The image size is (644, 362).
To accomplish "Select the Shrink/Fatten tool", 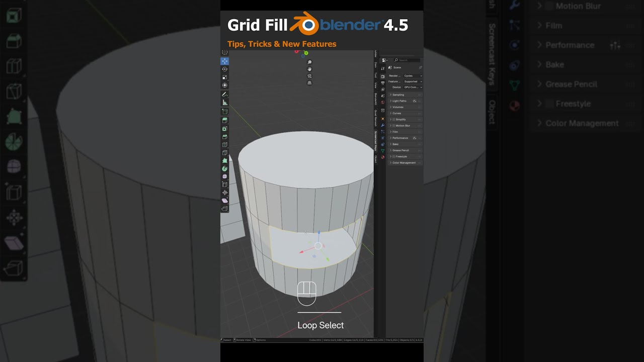I will (x=225, y=193).
